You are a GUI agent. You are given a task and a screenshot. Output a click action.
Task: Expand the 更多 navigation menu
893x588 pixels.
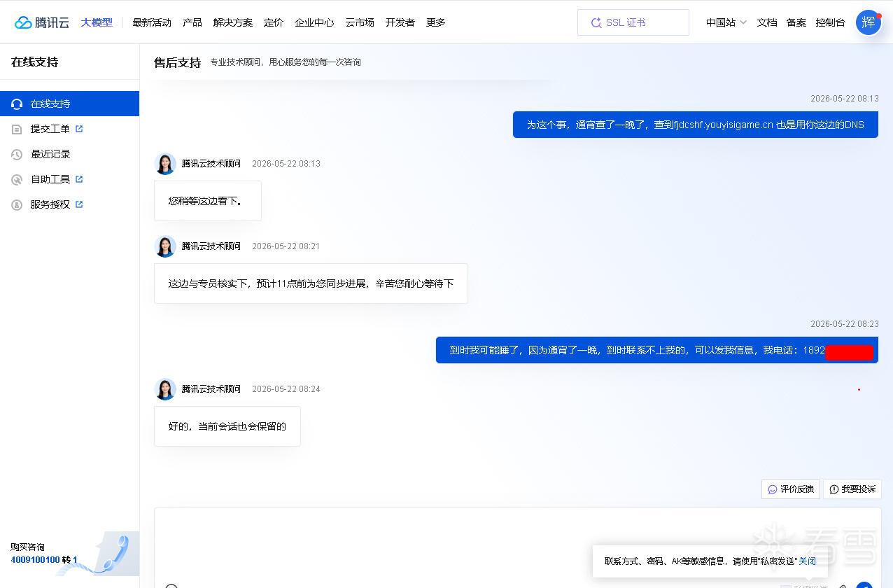[x=436, y=22]
